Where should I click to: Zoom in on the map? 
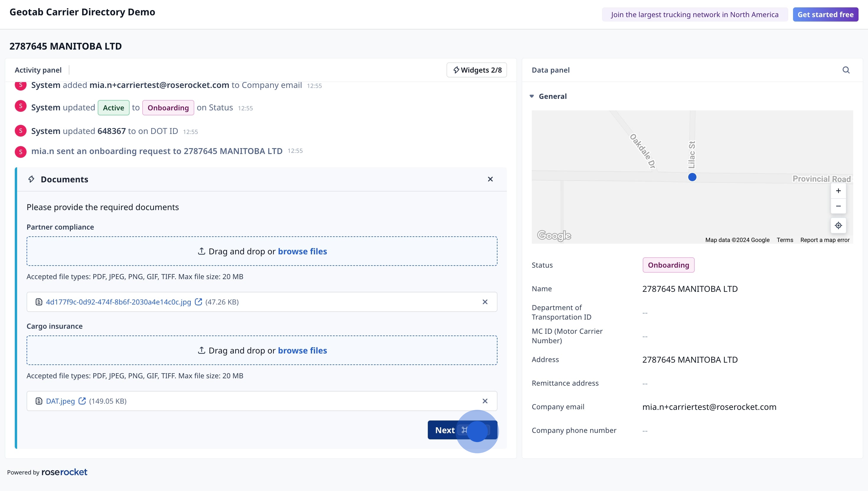(x=838, y=191)
